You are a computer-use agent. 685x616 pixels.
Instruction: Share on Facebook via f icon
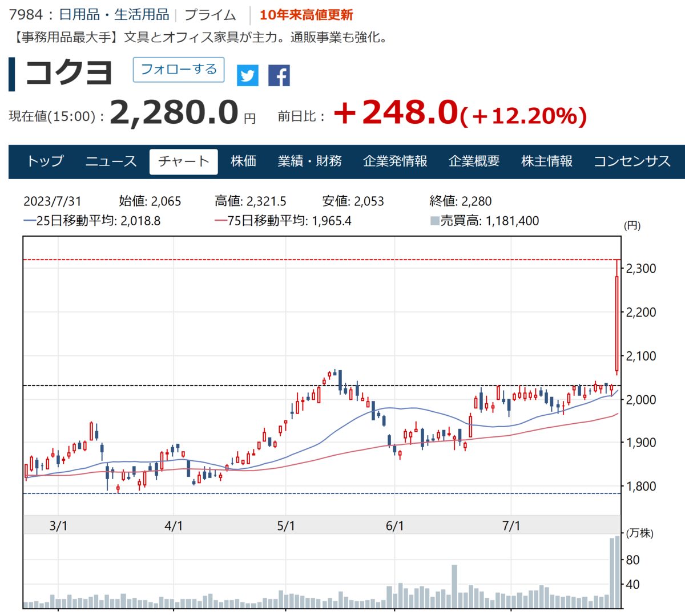click(279, 75)
